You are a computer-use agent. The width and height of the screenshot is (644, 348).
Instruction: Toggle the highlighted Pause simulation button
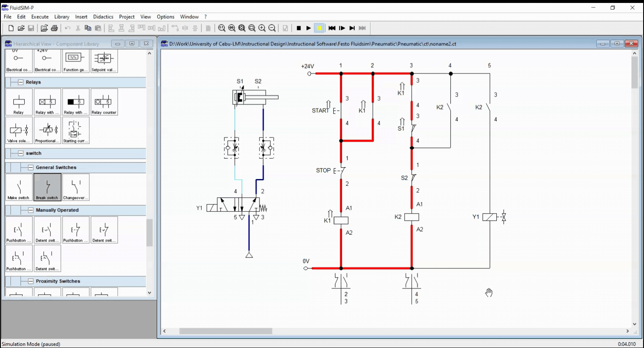click(319, 28)
